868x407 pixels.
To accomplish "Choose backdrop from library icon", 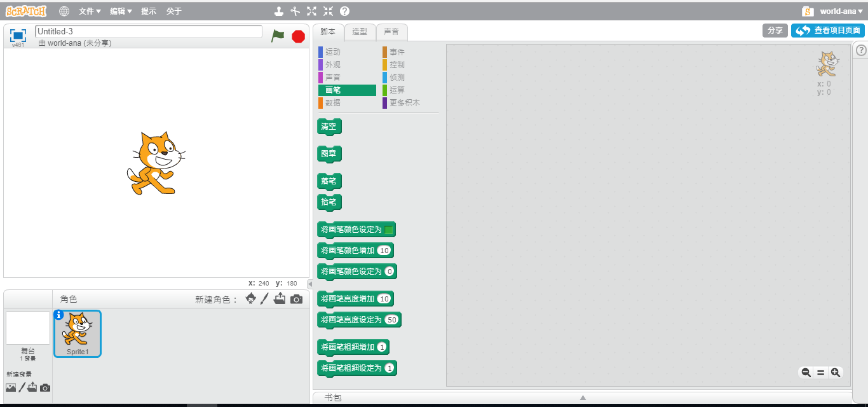I will click(11, 387).
